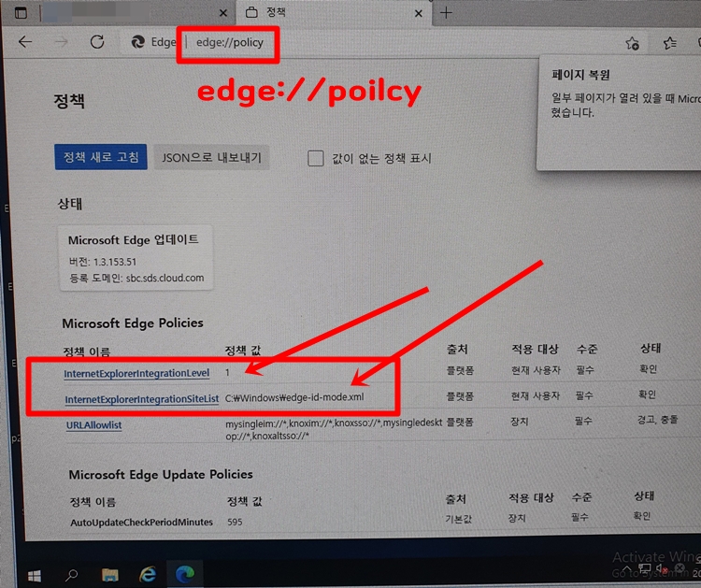Click the Microsoft Edge Update Policies heading
This screenshot has height=588, width=701.
[x=161, y=475]
